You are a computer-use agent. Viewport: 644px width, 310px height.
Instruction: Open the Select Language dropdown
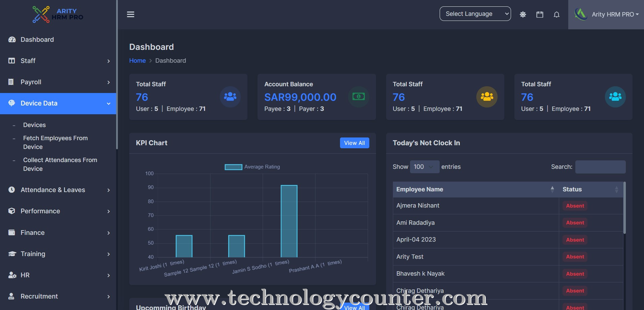475,14
